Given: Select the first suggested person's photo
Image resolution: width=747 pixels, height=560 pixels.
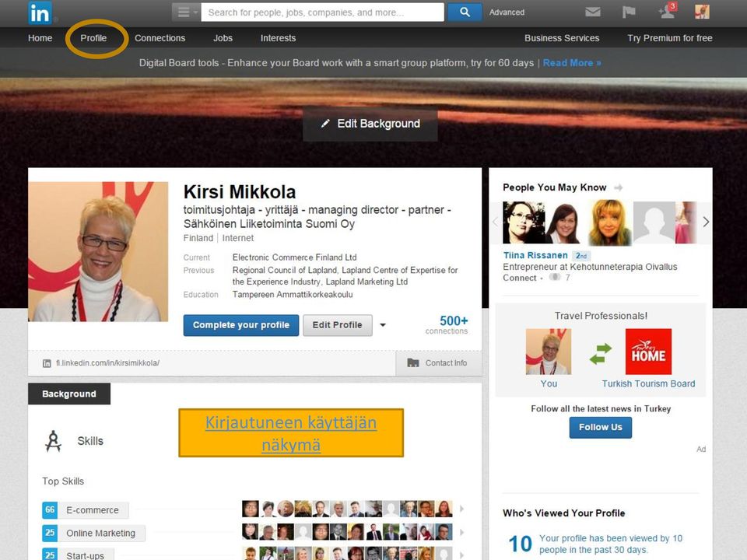Looking at the screenshot, I should click(x=524, y=223).
